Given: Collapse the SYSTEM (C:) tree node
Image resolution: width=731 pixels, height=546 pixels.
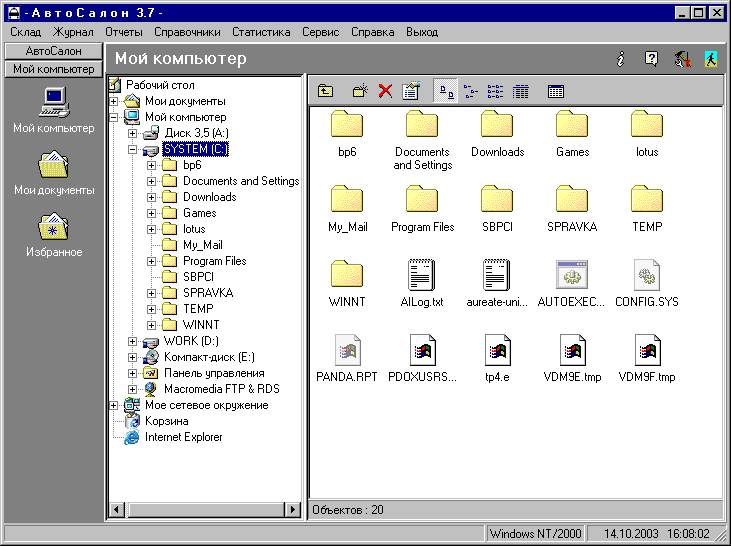Looking at the screenshot, I should click(x=133, y=149).
